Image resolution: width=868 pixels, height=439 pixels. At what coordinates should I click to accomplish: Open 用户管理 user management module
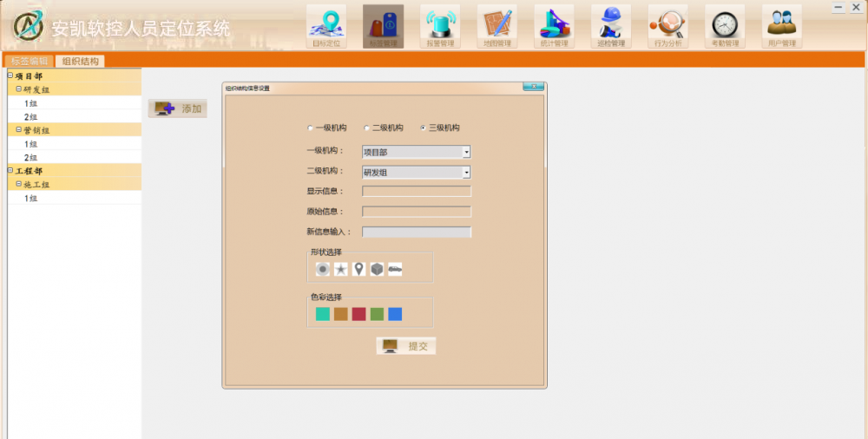[782, 25]
